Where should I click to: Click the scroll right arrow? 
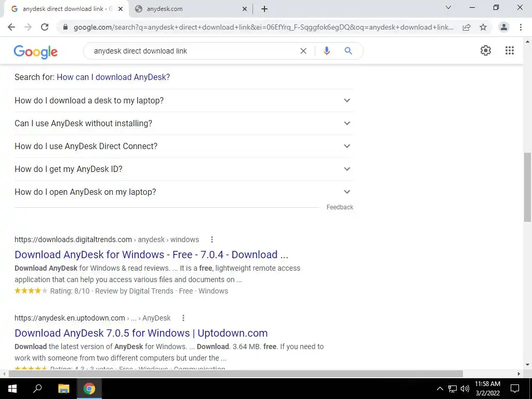tap(519, 374)
